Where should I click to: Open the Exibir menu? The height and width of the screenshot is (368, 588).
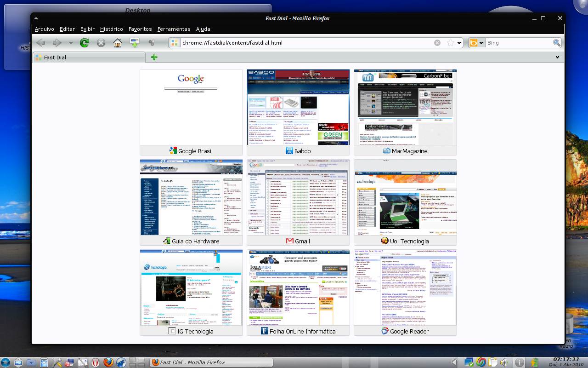click(x=87, y=29)
